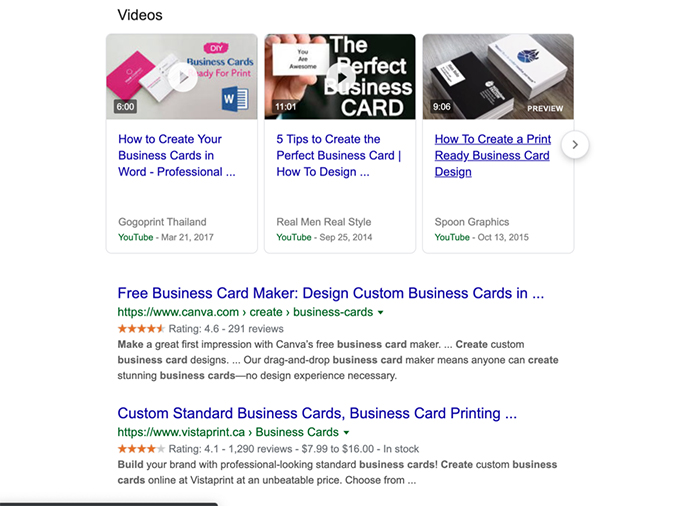Click the PREVIEW label on third video
Viewport: 700px width, 506px height.
tap(545, 108)
